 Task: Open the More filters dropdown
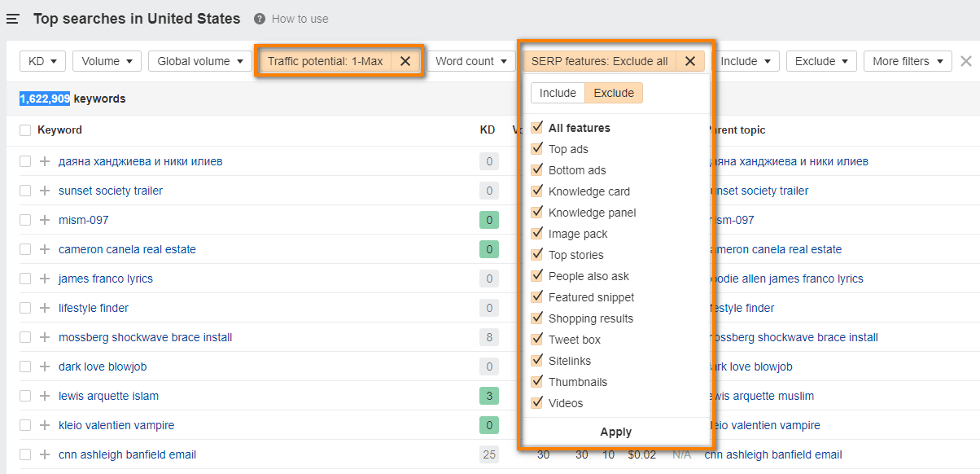pos(908,60)
